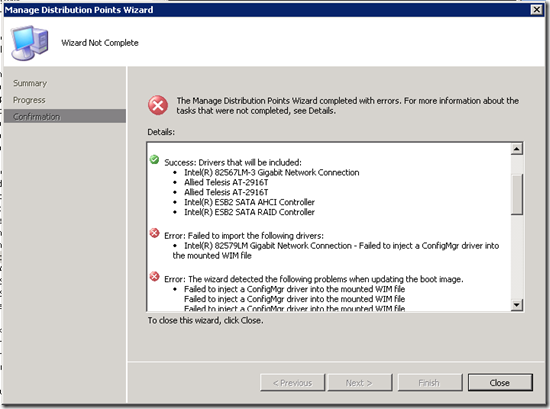This screenshot has width=550, height=409.
Task: Click the scroll down arrow in Details
Action: 516,304
